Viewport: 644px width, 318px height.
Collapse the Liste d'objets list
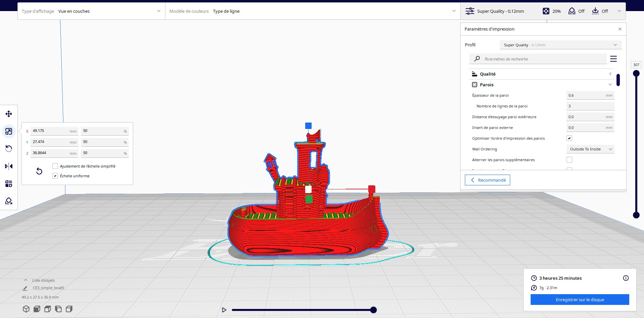tap(25, 280)
